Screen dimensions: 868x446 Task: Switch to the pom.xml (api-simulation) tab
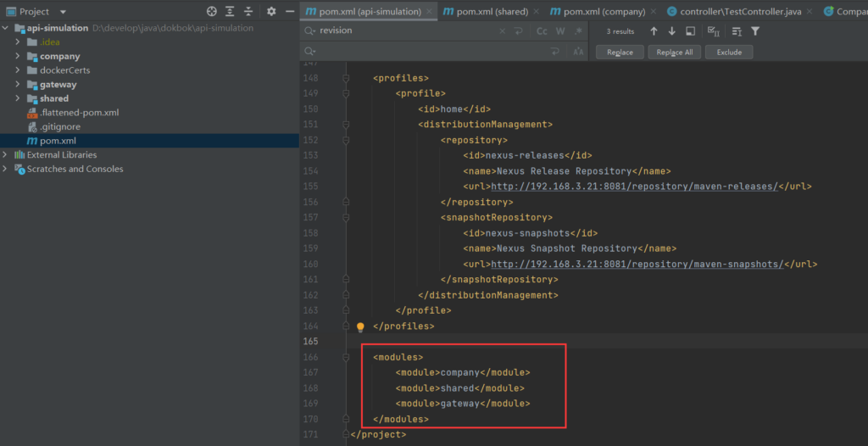[x=370, y=11]
